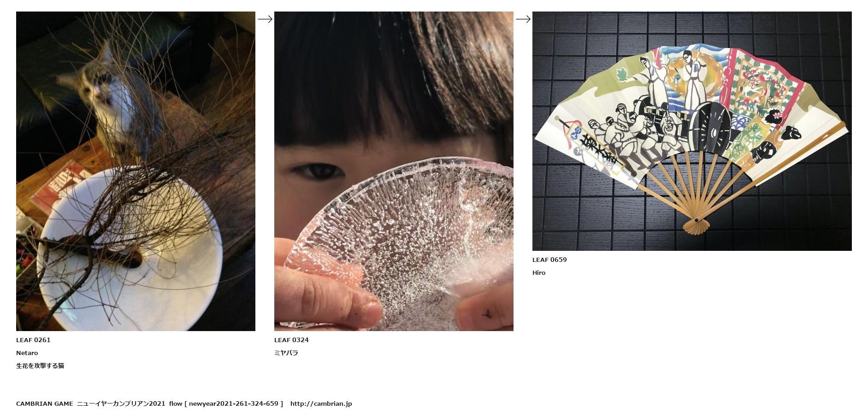Click author name Hiro
This screenshot has width=868, height=415.
tap(539, 273)
